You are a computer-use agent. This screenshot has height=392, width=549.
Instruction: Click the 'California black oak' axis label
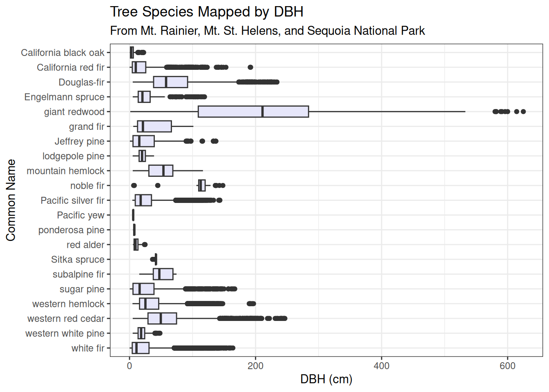[x=62, y=53]
